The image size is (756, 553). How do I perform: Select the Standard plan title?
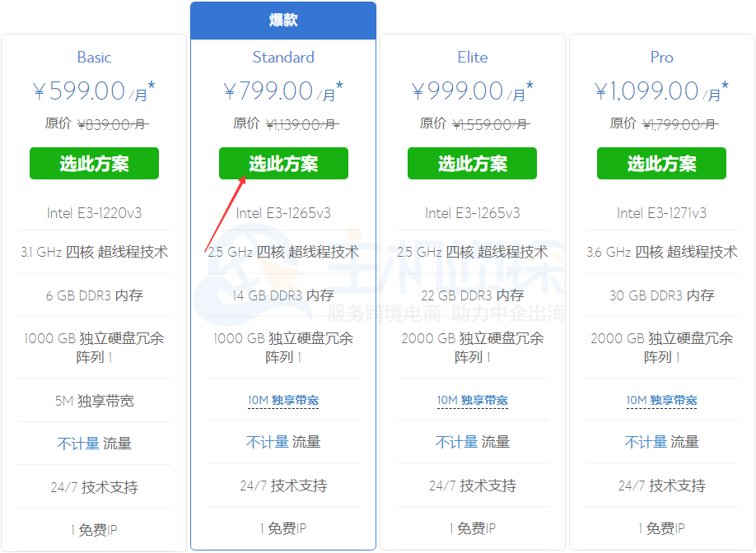click(x=283, y=57)
